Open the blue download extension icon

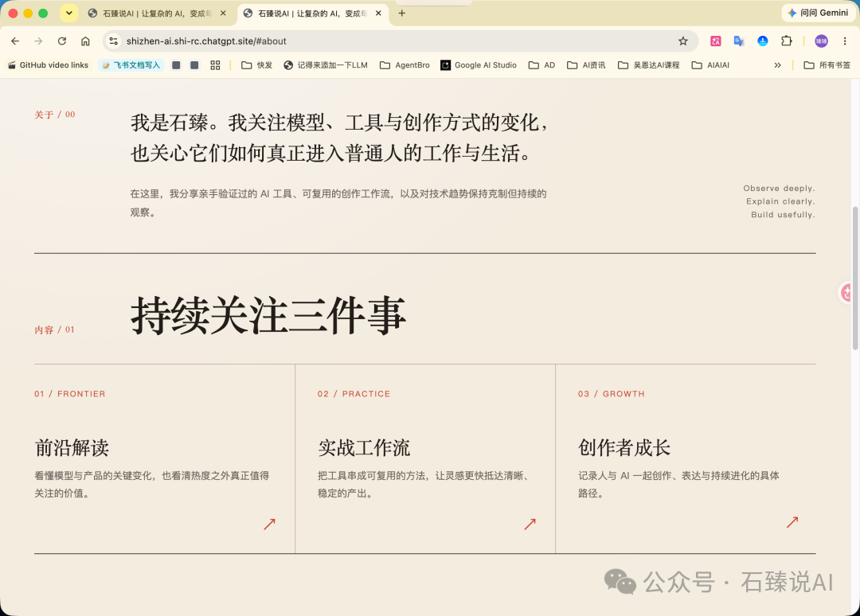point(763,41)
